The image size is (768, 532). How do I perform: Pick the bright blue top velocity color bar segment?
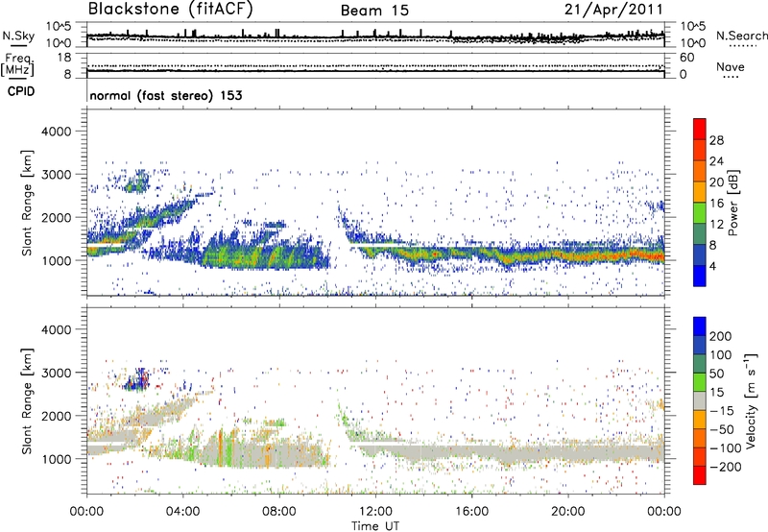[700, 326]
